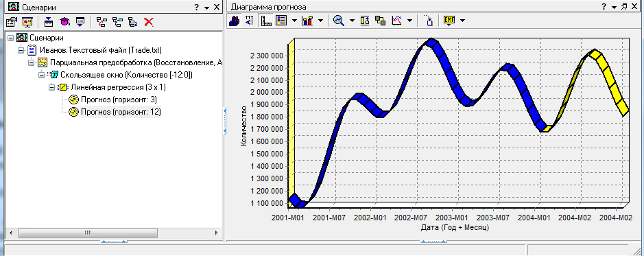Select Сценарии root tree item
The width and height of the screenshot is (644, 256).
(47, 38)
